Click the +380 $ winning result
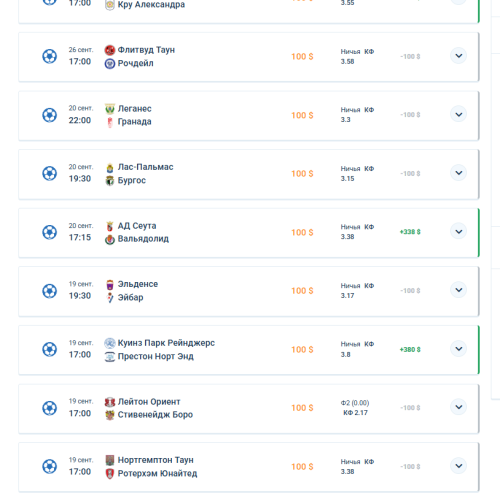Viewport: 500px width, 496px height. [410, 349]
